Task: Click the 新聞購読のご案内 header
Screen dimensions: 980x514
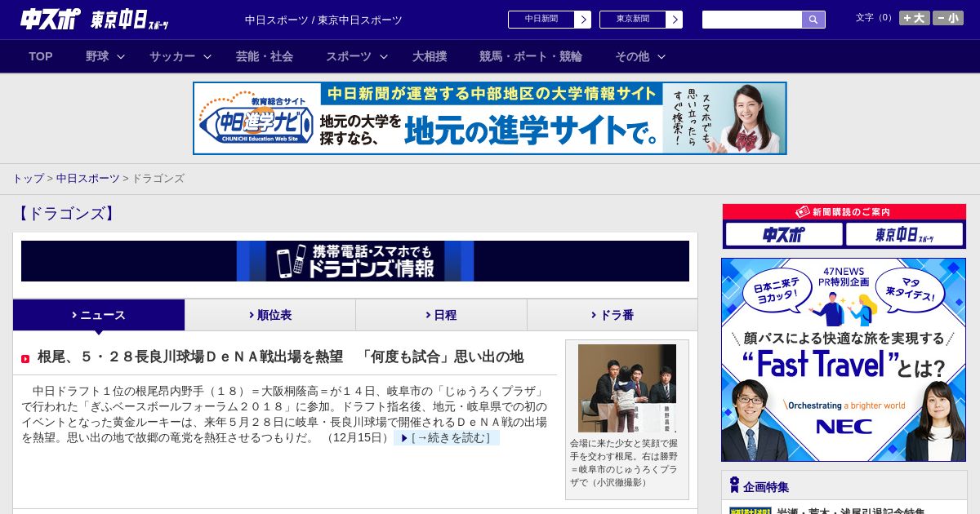Action: (x=844, y=212)
